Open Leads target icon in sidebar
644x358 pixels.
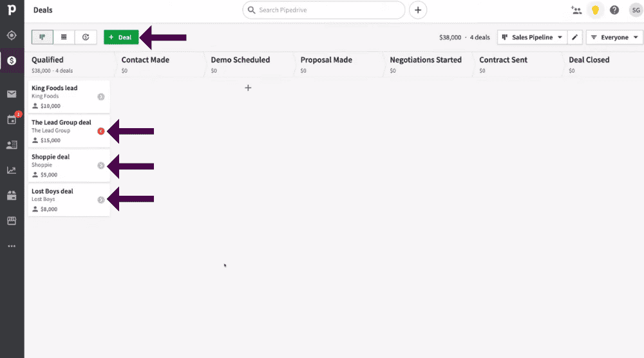12,35
